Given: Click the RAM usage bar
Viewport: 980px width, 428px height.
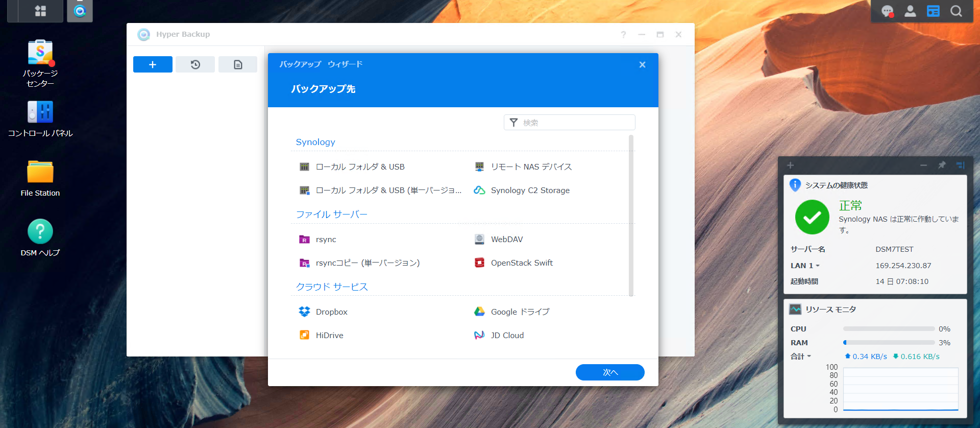Looking at the screenshot, I should (x=889, y=343).
